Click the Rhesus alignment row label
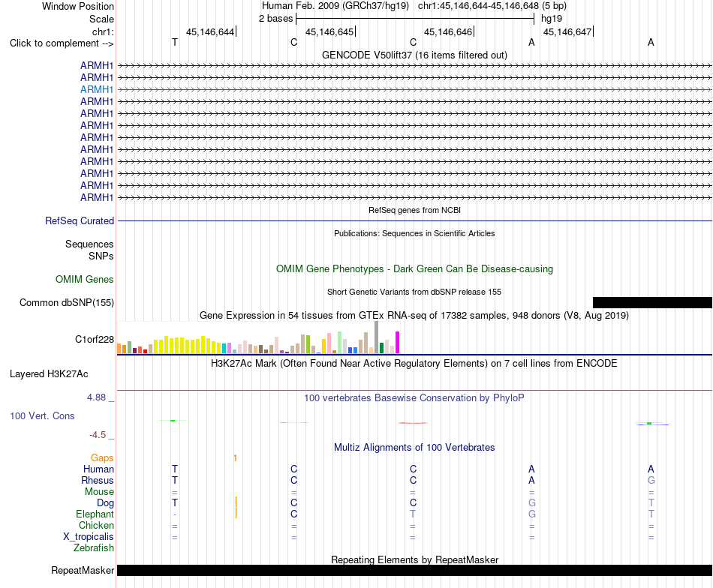Screen dimensions: 713x588 (98, 480)
